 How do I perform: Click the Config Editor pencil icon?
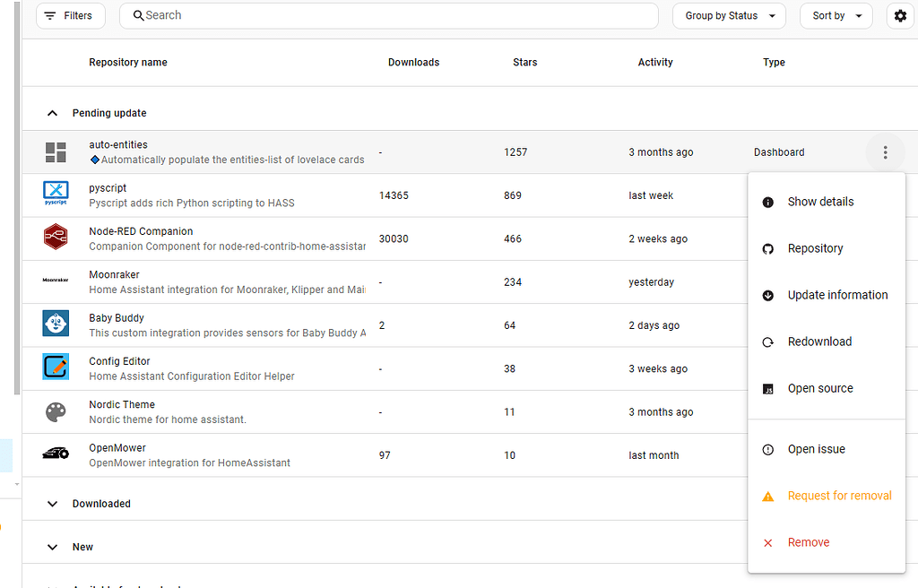click(56, 367)
